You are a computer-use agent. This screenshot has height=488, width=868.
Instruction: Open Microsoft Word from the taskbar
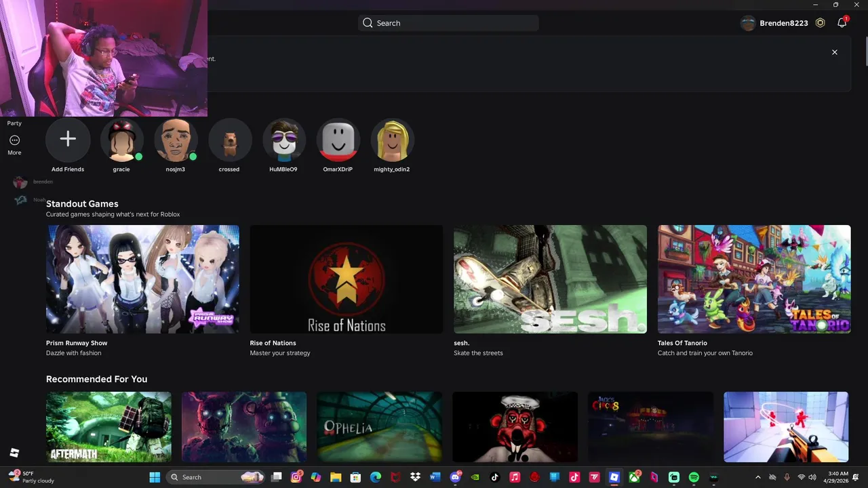click(435, 477)
